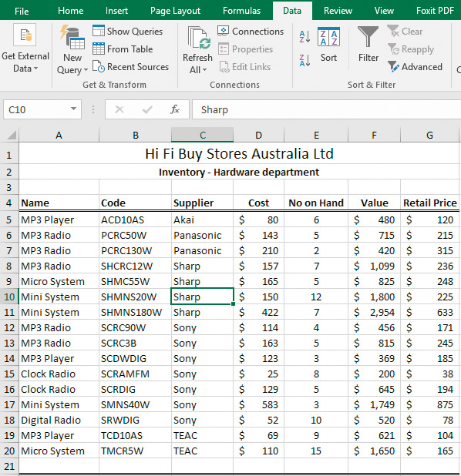Viewport: 461px width, 476px height.
Task: Click code cell SHMNS180W
Action: coord(135,312)
